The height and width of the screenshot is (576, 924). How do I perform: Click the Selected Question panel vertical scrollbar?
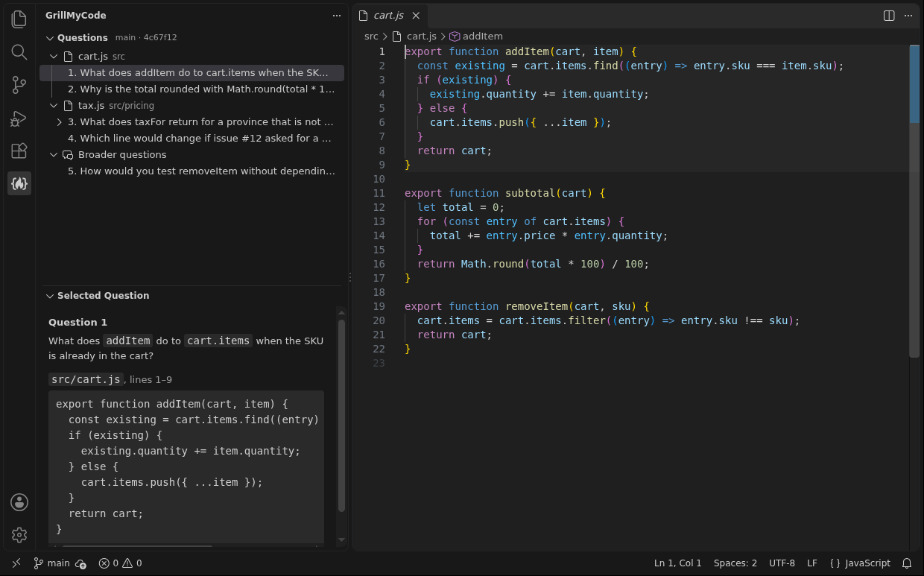tap(341, 416)
